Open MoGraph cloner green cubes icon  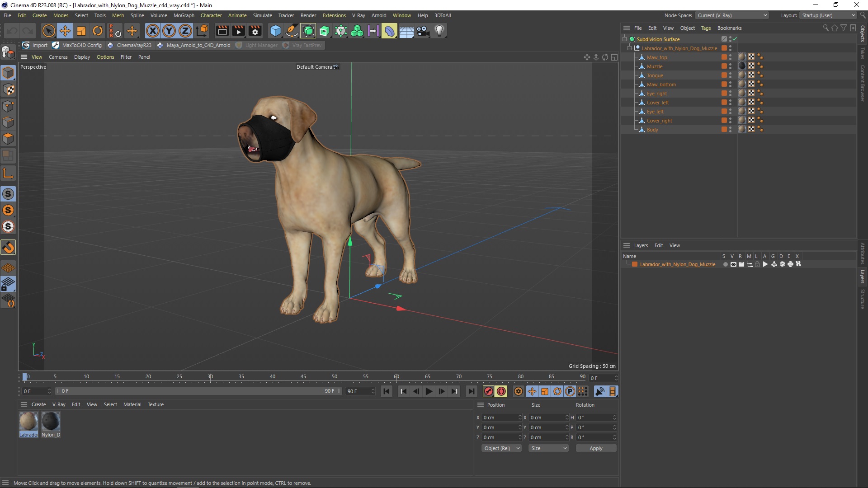tap(357, 31)
